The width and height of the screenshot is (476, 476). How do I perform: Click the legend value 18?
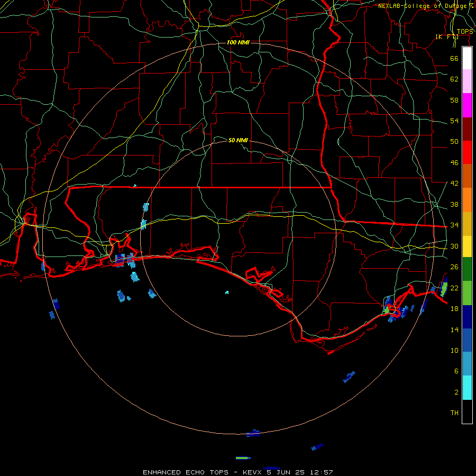click(454, 309)
